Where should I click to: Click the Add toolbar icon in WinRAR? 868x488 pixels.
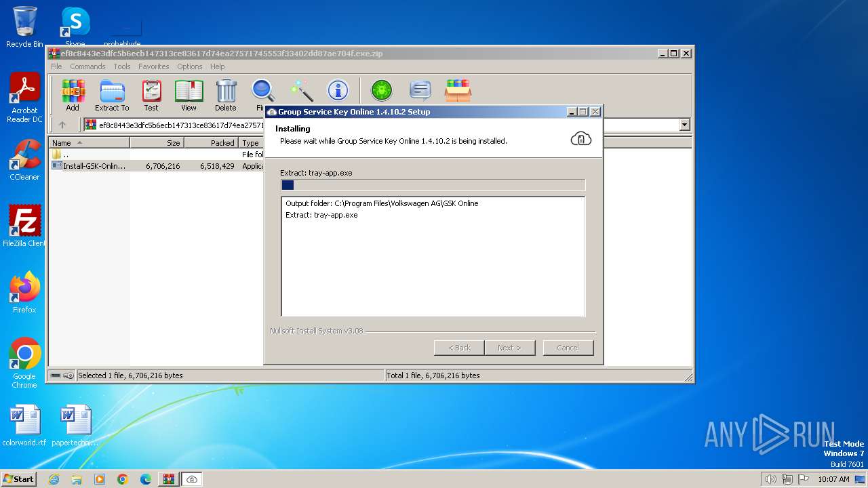tap(73, 95)
